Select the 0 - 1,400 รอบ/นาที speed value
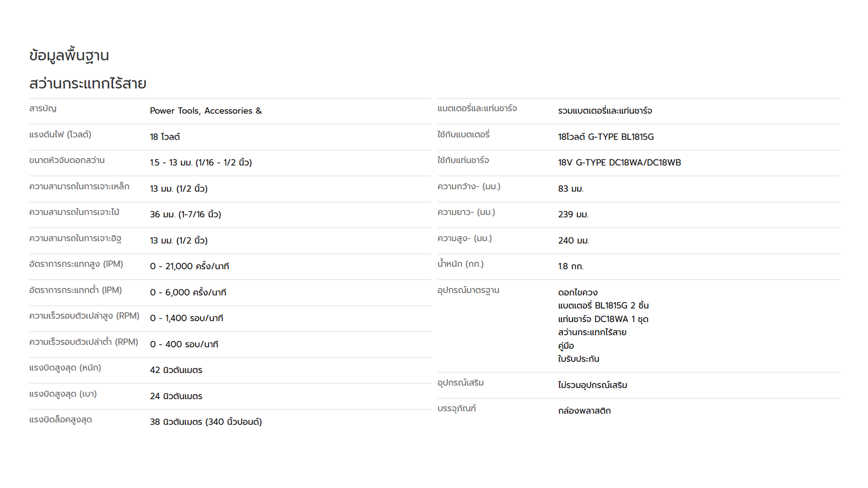Viewport: 868px width, 488px height. [187, 318]
